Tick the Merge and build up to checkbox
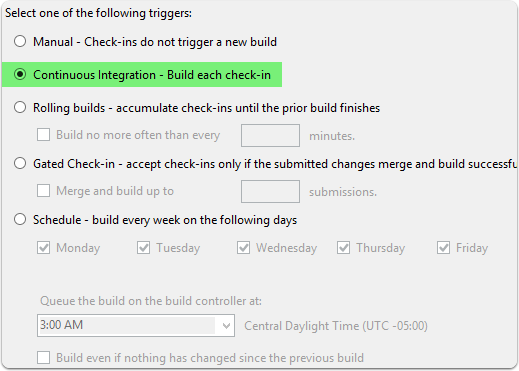Viewport: 519px width, 371px height. [x=43, y=191]
